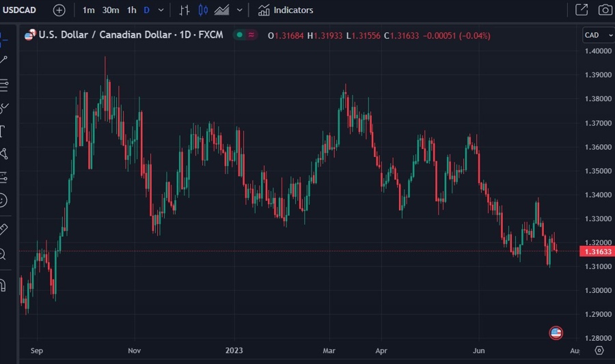Select the D daily timeframe
The height and width of the screenshot is (364, 615).
(x=147, y=10)
